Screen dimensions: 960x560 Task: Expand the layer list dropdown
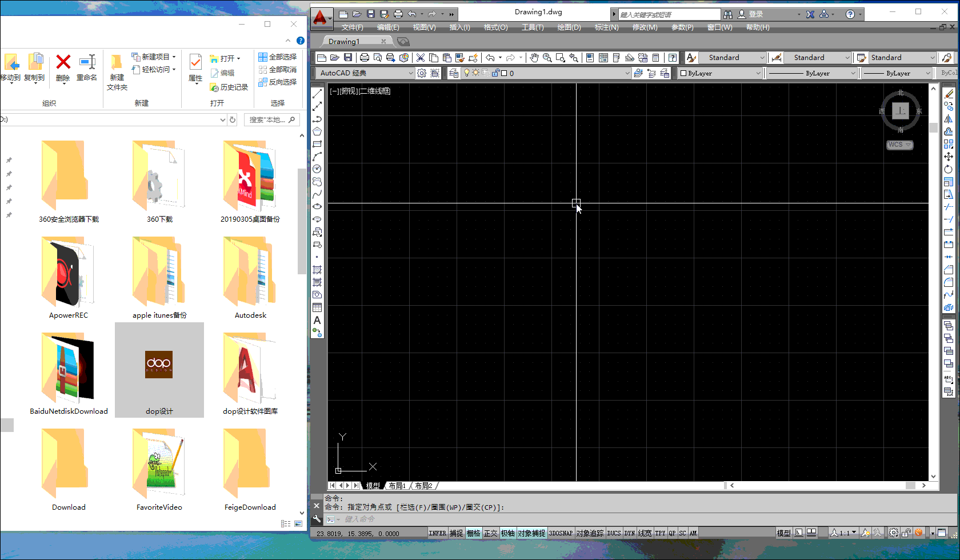coord(627,73)
